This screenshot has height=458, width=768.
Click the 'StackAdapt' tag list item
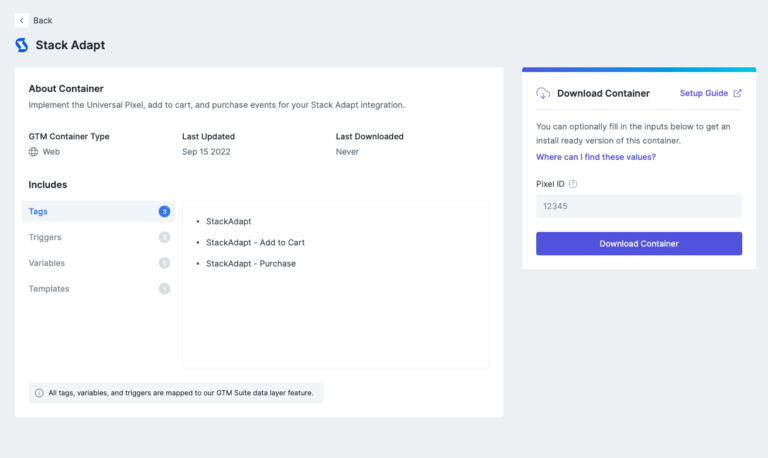(228, 221)
